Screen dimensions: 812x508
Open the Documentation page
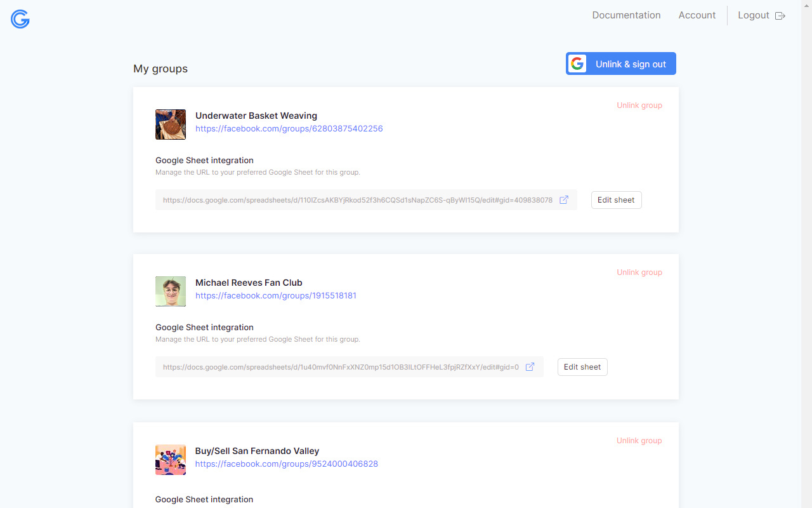click(626, 15)
